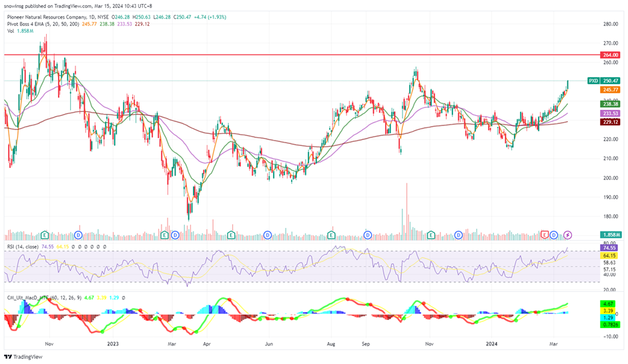Click the 250.47 last price label on scale
This screenshot has height=364, width=628.
tap(611, 81)
